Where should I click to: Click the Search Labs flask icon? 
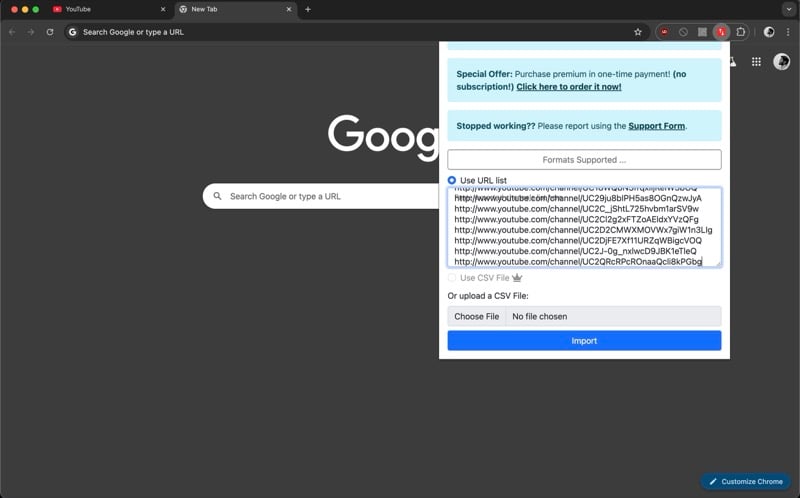coord(733,62)
